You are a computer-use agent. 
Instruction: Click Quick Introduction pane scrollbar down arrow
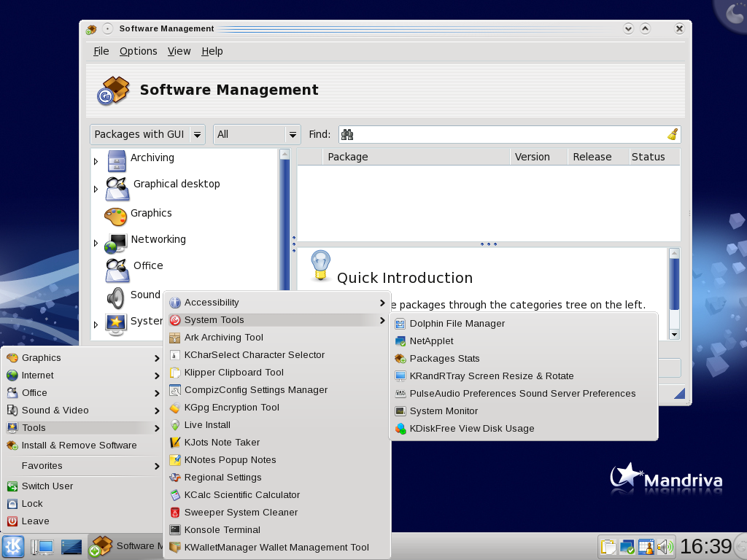(674, 334)
